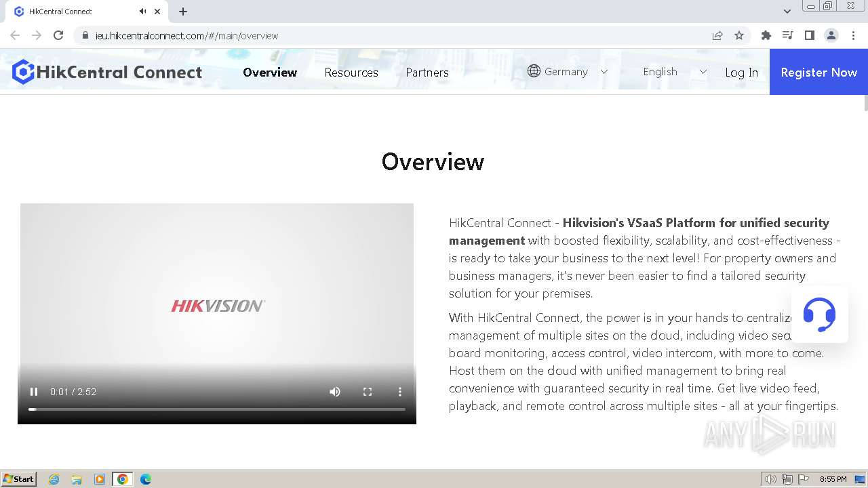This screenshot has height=488, width=868.
Task: Click the Log In link
Action: point(741,73)
